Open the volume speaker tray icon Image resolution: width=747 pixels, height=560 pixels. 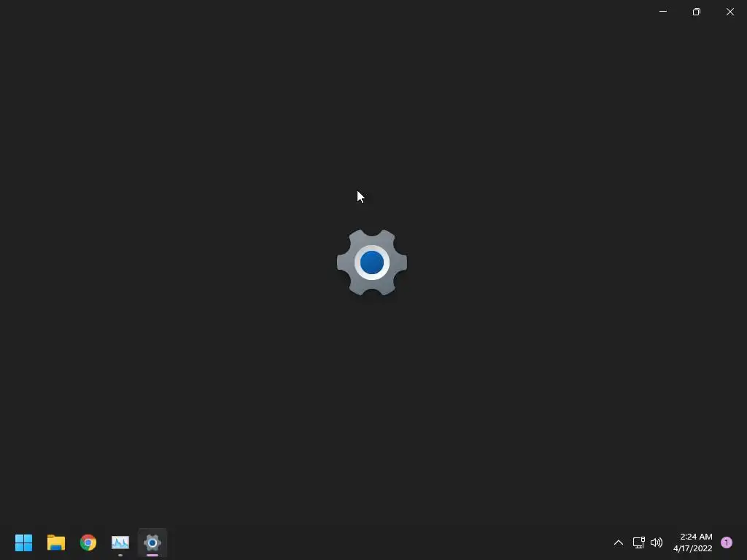pyautogui.click(x=657, y=542)
